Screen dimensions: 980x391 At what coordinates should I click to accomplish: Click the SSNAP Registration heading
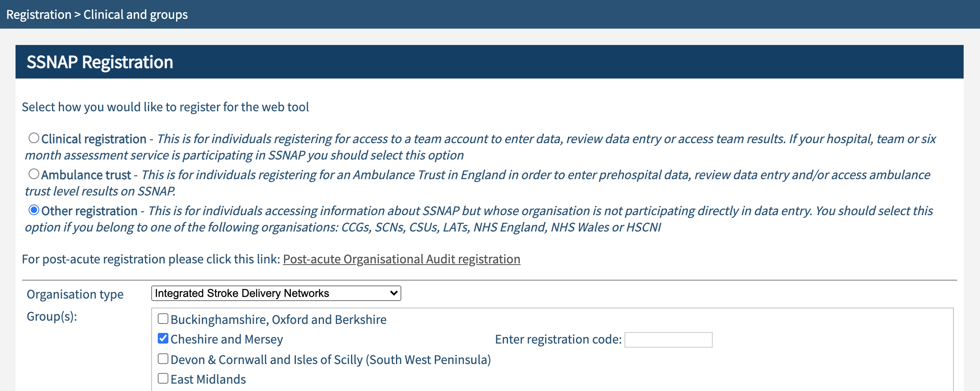100,62
